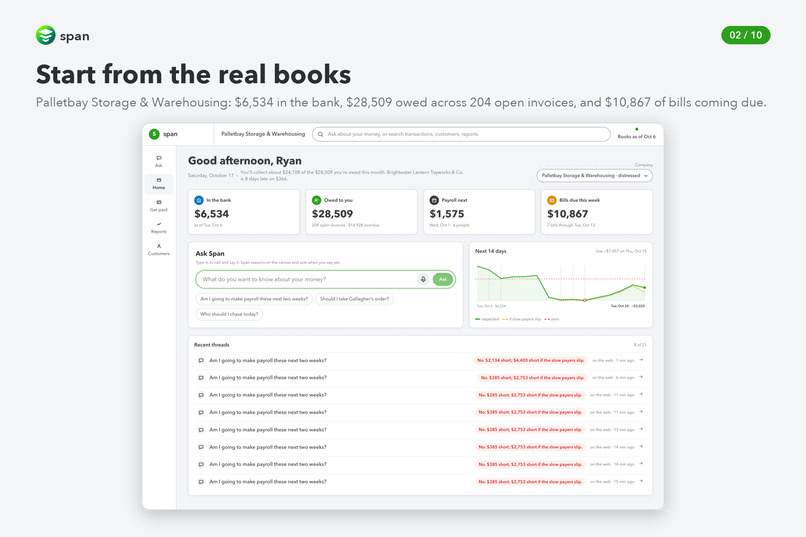
Task: Click the Next 14 days cash forecast line chart
Action: 561,284
